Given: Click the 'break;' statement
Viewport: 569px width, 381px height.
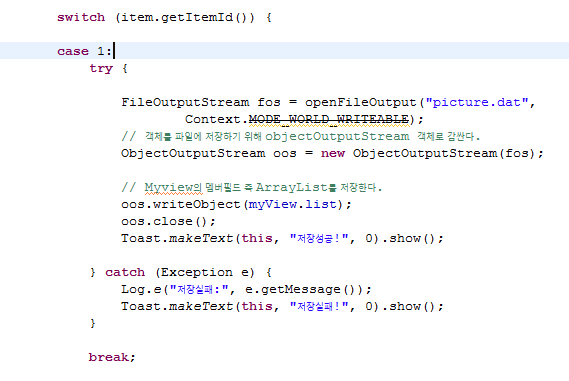Looking at the screenshot, I should click(112, 357).
